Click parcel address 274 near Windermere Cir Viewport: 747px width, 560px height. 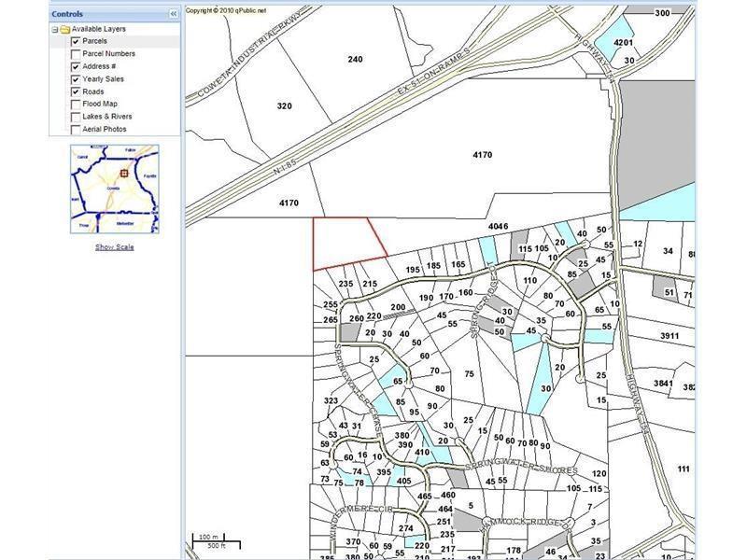(x=405, y=528)
